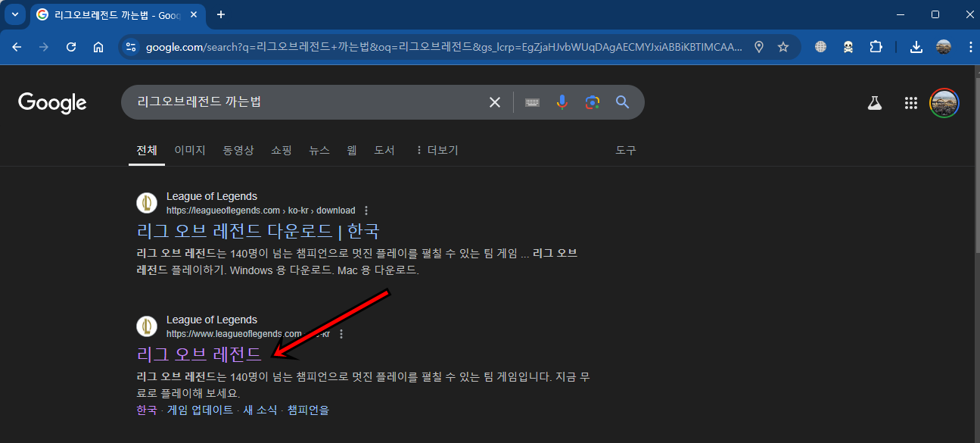Open a new browser tab

pyautogui.click(x=221, y=14)
